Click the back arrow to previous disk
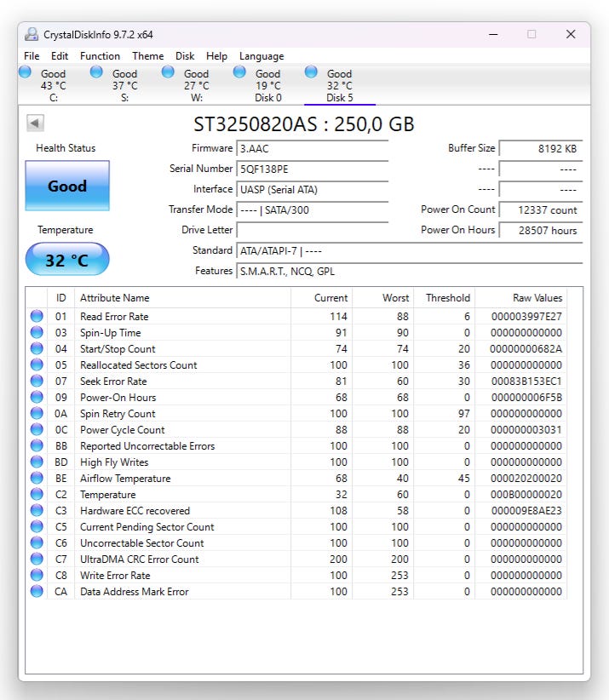609x700 pixels. pyautogui.click(x=35, y=123)
